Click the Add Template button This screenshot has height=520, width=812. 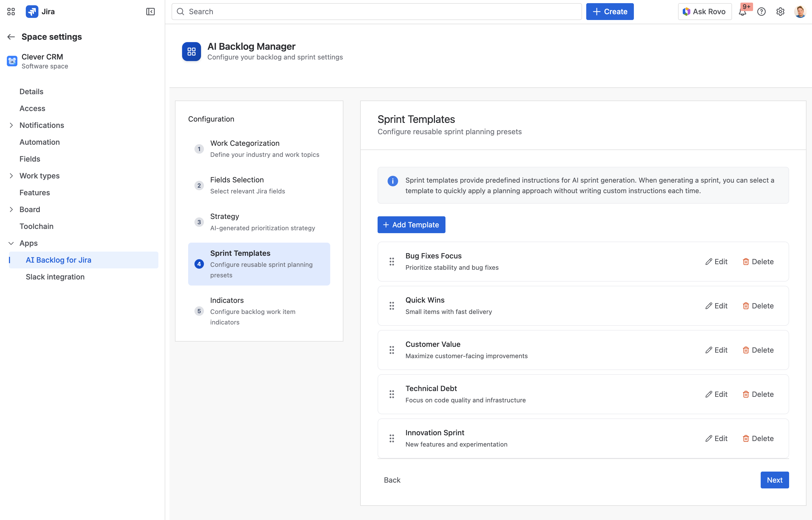coord(411,224)
